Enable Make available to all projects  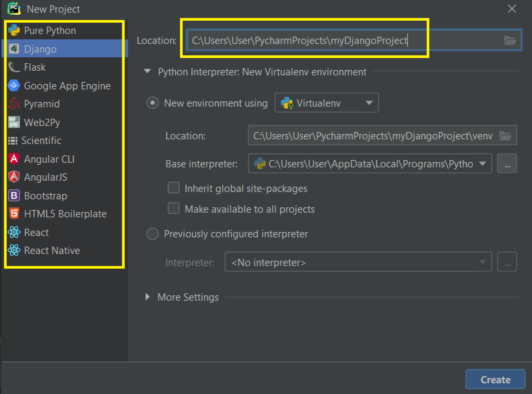(174, 209)
